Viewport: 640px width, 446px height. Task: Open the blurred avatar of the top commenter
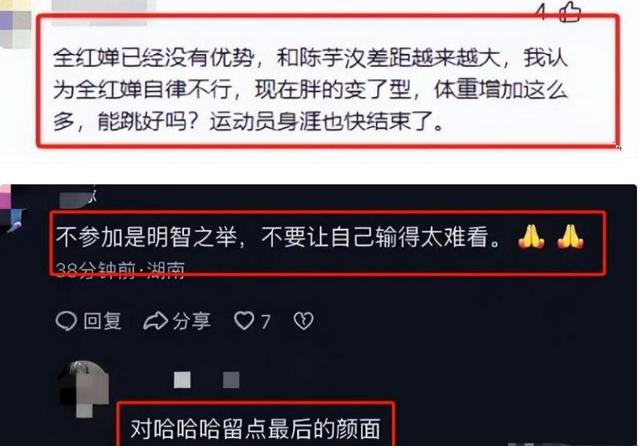(15, 24)
